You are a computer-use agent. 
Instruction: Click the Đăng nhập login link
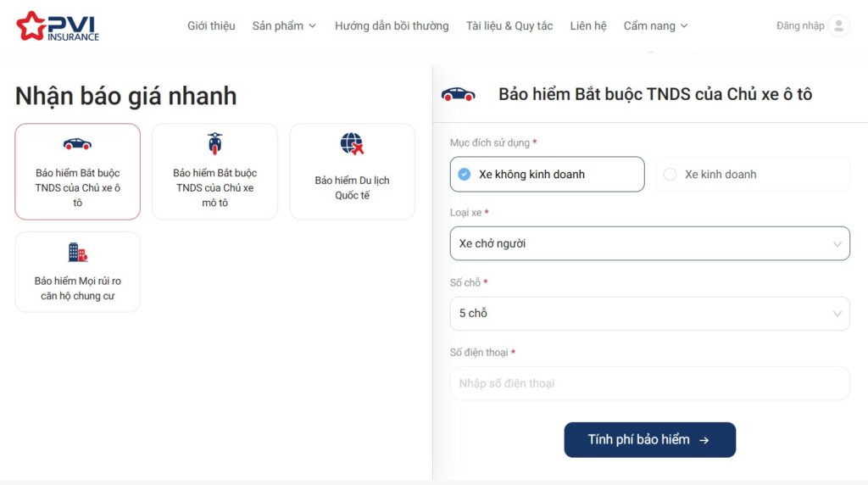coord(800,25)
